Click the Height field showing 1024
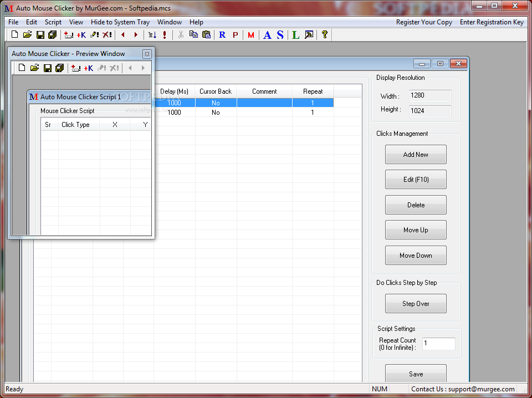The height and width of the screenshot is (398, 532). [430, 111]
